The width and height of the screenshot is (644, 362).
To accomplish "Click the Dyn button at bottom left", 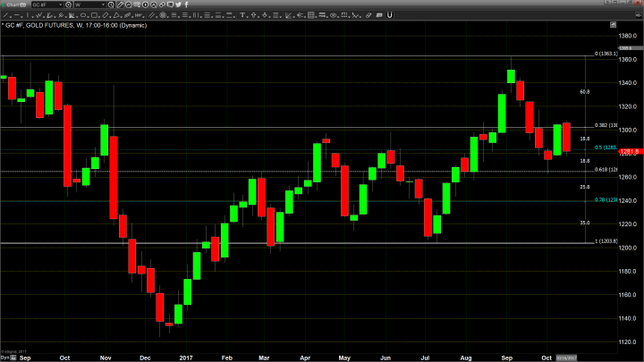I will pos(4,357).
